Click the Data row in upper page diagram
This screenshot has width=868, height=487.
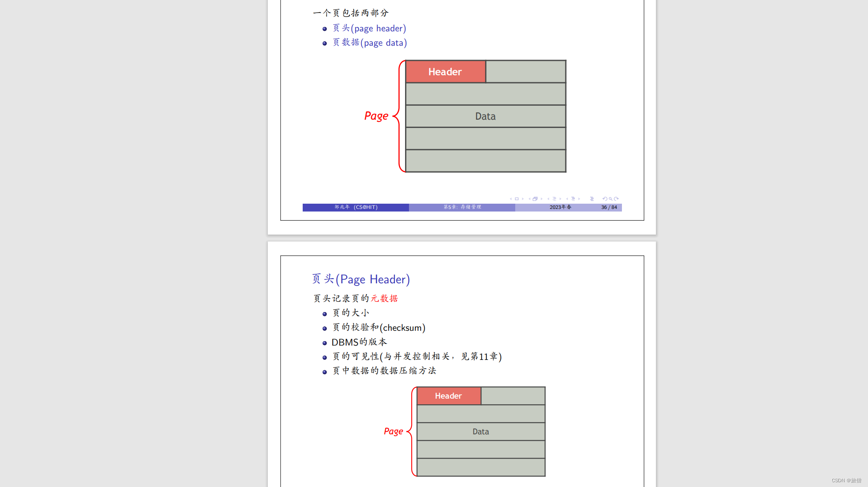tap(486, 116)
